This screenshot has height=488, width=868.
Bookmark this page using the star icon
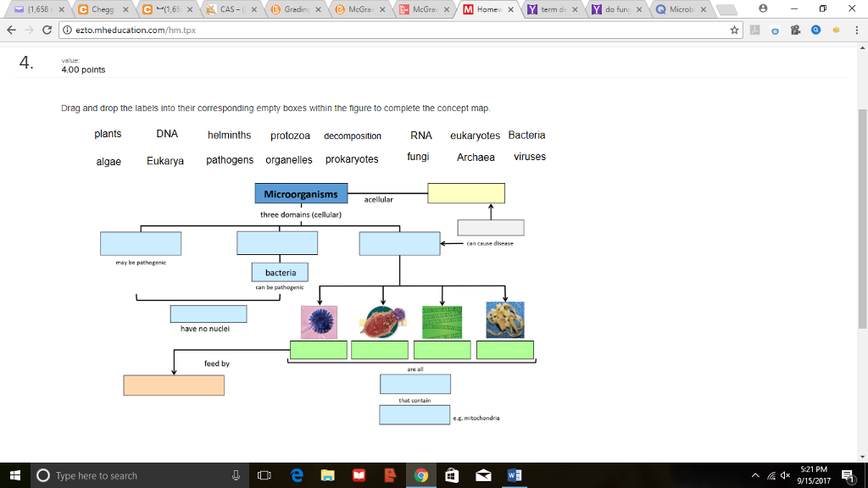(x=734, y=30)
